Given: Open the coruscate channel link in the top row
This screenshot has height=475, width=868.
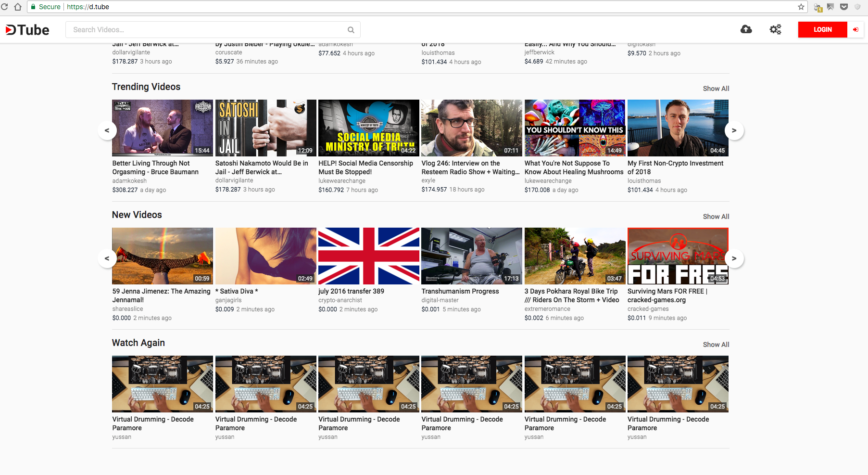Looking at the screenshot, I should point(229,52).
